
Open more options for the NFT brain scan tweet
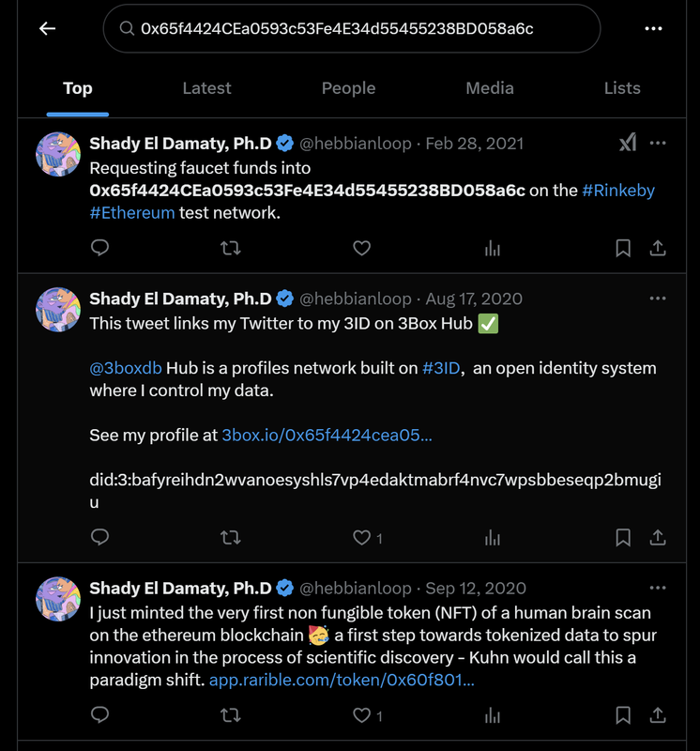coord(658,589)
